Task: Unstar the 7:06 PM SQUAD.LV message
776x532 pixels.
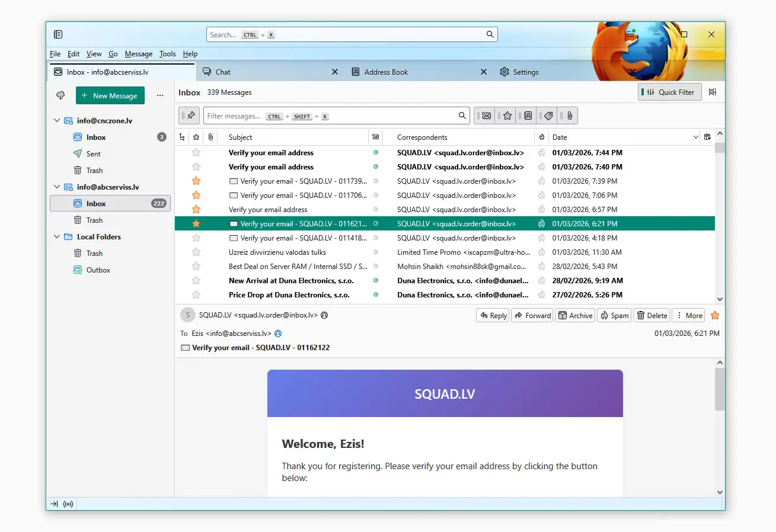Action: tap(196, 195)
